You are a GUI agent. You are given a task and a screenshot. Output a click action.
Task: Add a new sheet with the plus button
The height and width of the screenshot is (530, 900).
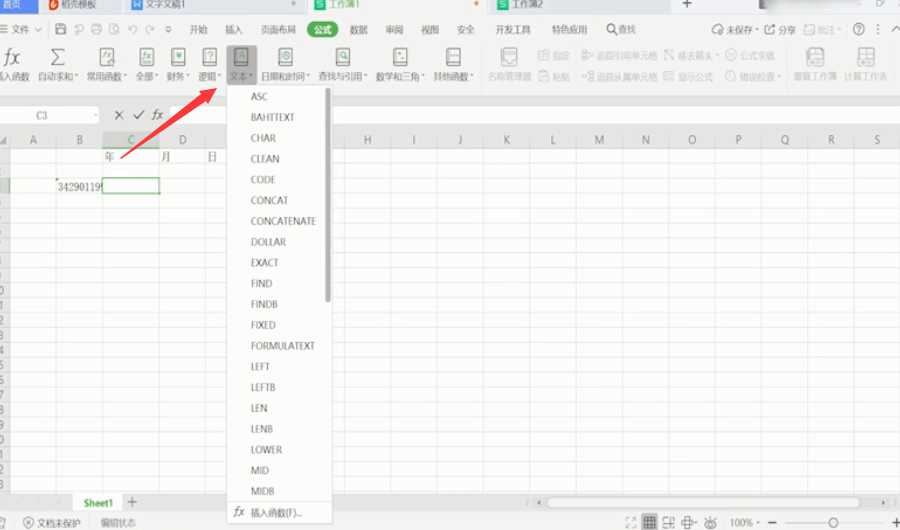[132, 502]
